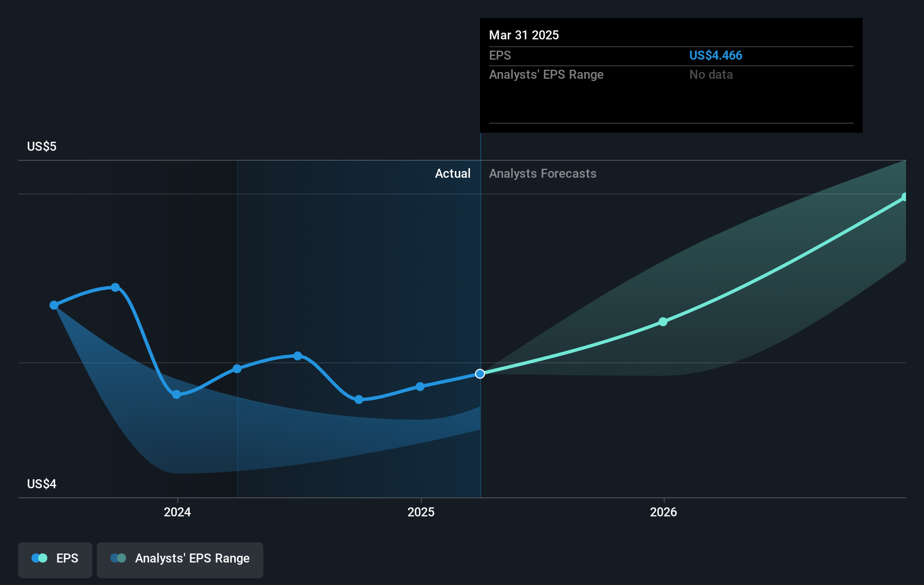Screen dimensions: 924x585
Task: Switch to the Actual section label
Action: coord(452,174)
